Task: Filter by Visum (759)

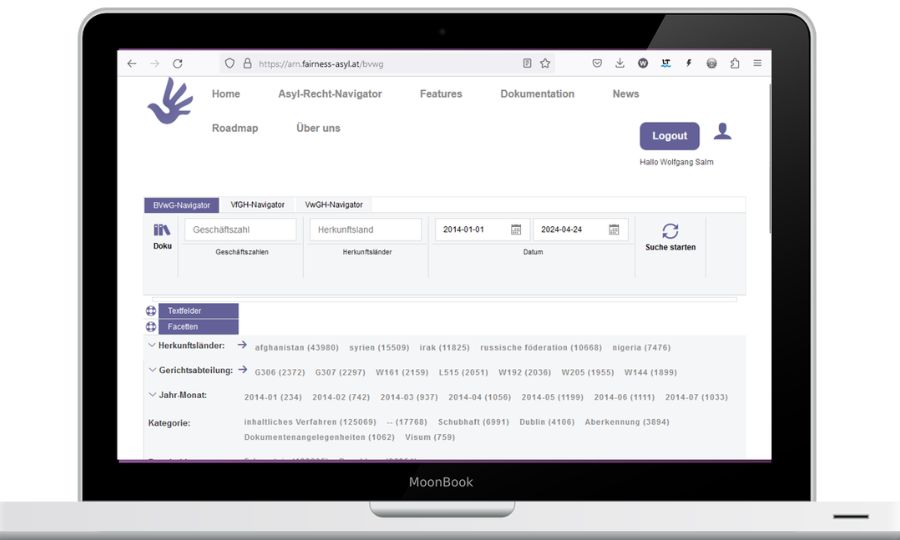Action: (430, 437)
